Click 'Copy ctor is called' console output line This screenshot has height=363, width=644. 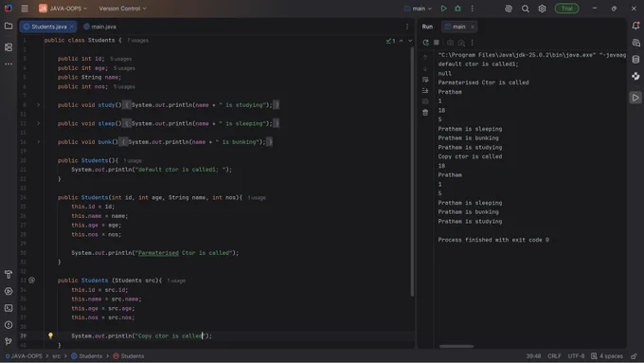pos(470,156)
